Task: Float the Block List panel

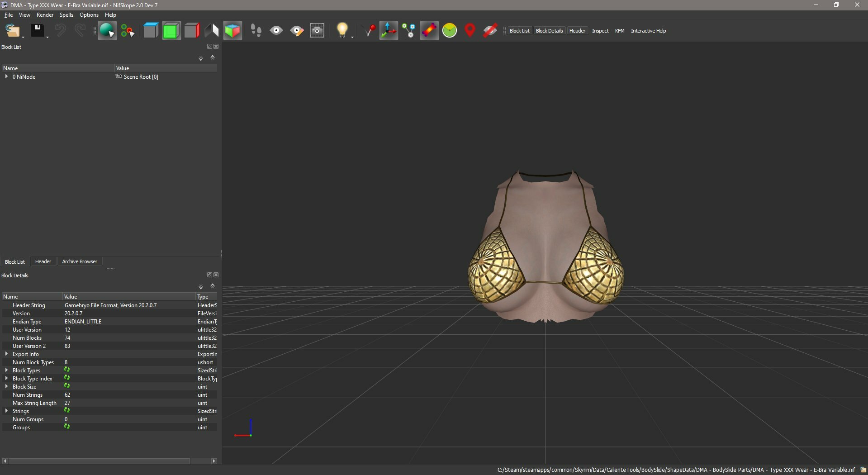Action: pos(209,46)
